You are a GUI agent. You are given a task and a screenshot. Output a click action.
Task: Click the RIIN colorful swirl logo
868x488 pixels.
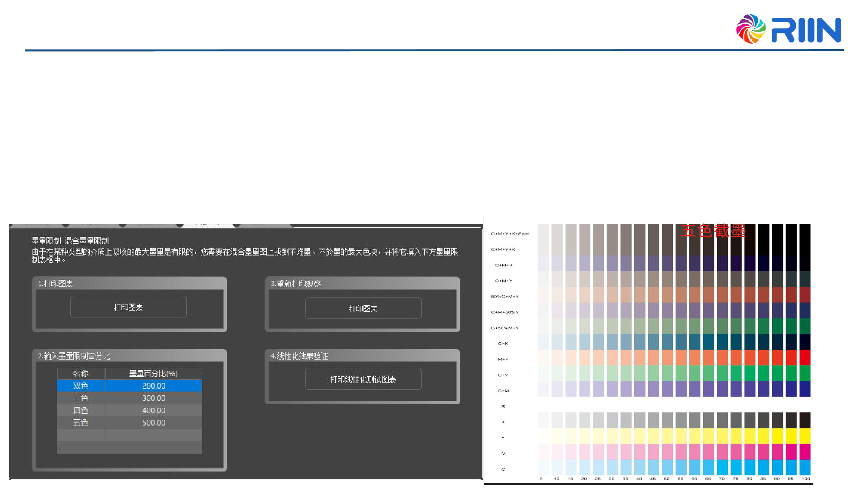coord(750,29)
